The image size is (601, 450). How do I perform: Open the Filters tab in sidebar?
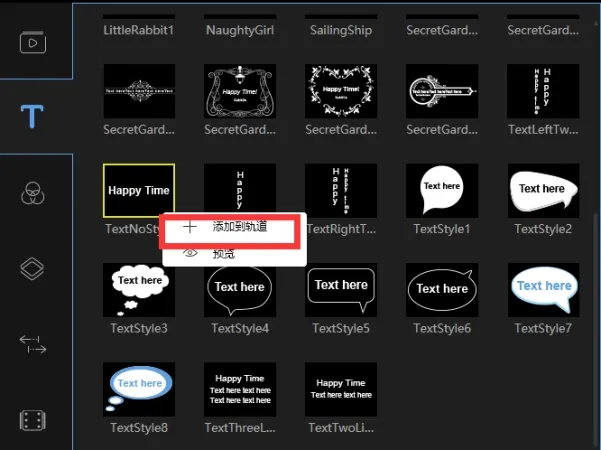point(33,192)
